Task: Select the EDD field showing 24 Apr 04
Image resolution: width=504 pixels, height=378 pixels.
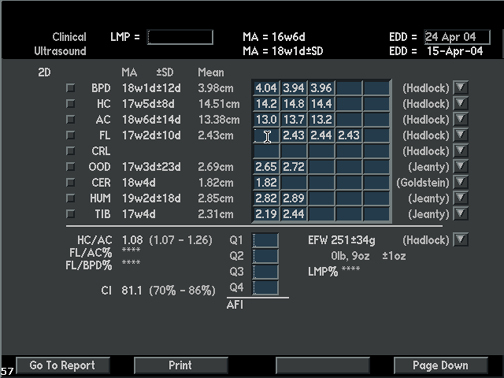Action: 457,37
